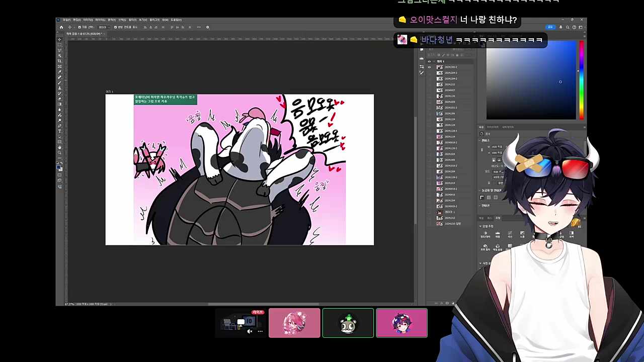The width and height of the screenshot is (644, 362).
Task: Collapse the 단일 조정 section
Action: pos(480,226)
